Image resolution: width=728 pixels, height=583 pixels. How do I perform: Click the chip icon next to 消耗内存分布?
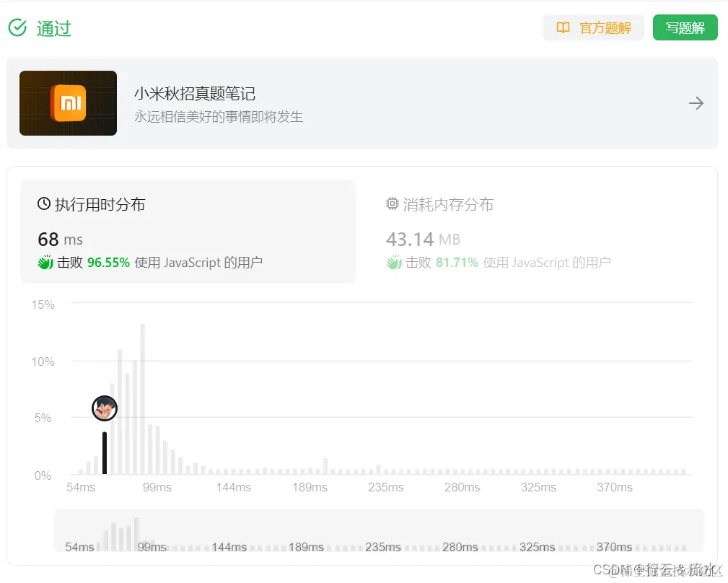click(x=392, y=203)
